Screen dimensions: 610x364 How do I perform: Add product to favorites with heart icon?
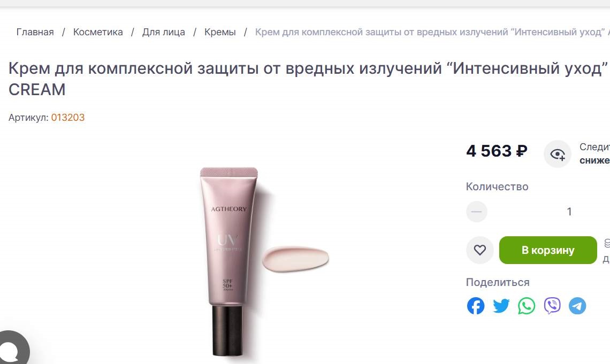point(479,250)
